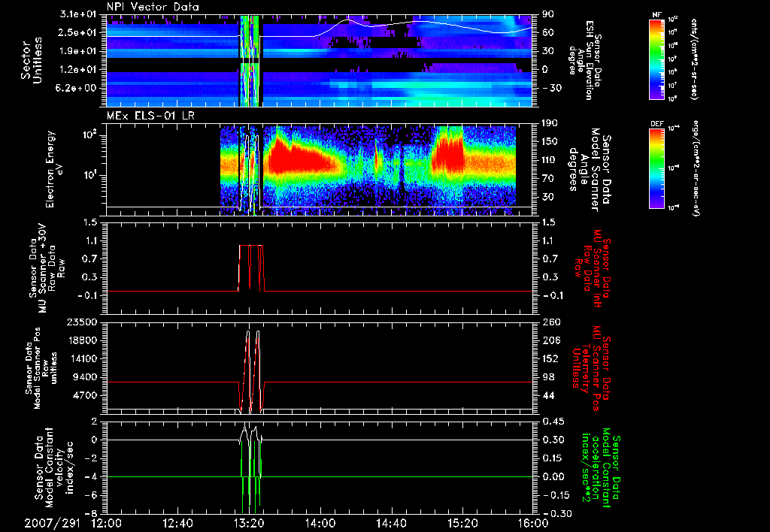Click the "NF" colorbar heading
770x532 pixels.
[656, 15]
